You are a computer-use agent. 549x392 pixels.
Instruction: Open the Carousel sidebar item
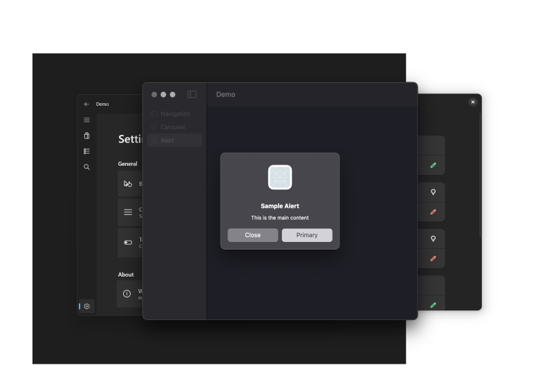click(x=171, y=127)
